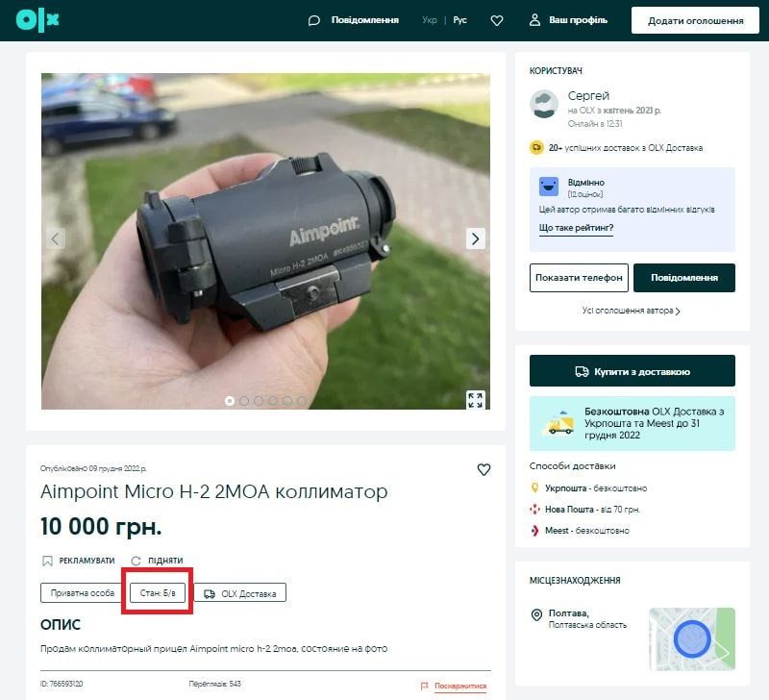This screenshot has width=769, height=700.
Task: Select the Приватна особа tag
Action: click(82, 593)
